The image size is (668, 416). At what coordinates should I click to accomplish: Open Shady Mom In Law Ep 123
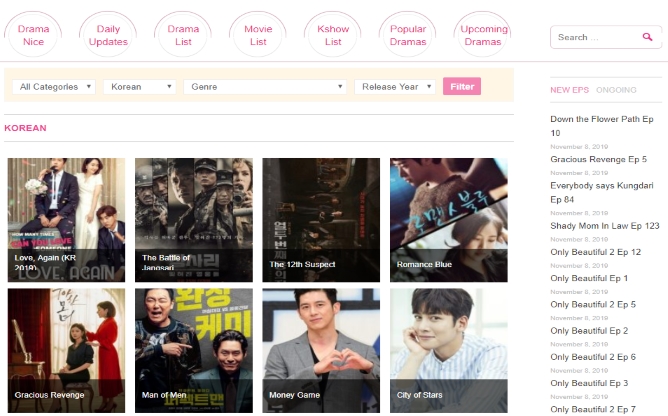[605, 225]
